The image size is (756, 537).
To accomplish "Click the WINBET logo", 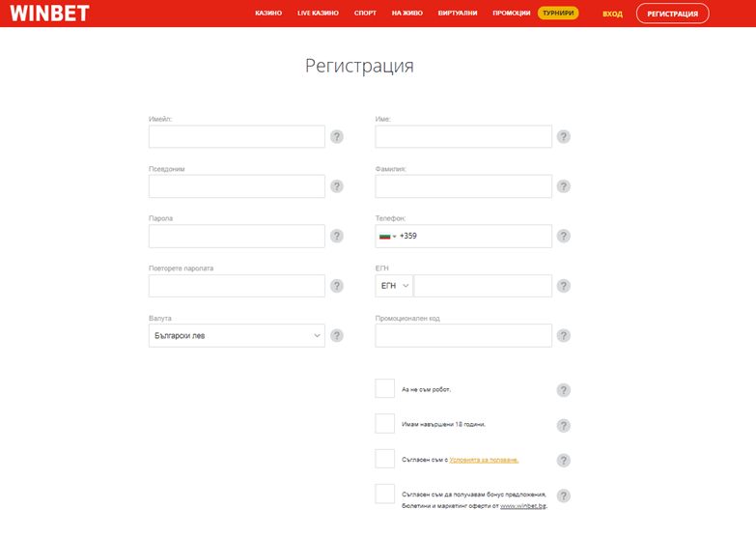I will coord(49,14).
